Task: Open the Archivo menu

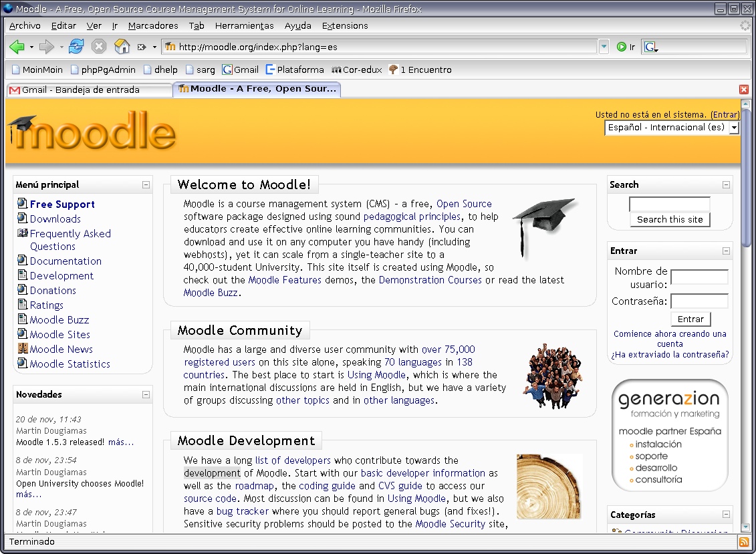Action: [25, 25]
